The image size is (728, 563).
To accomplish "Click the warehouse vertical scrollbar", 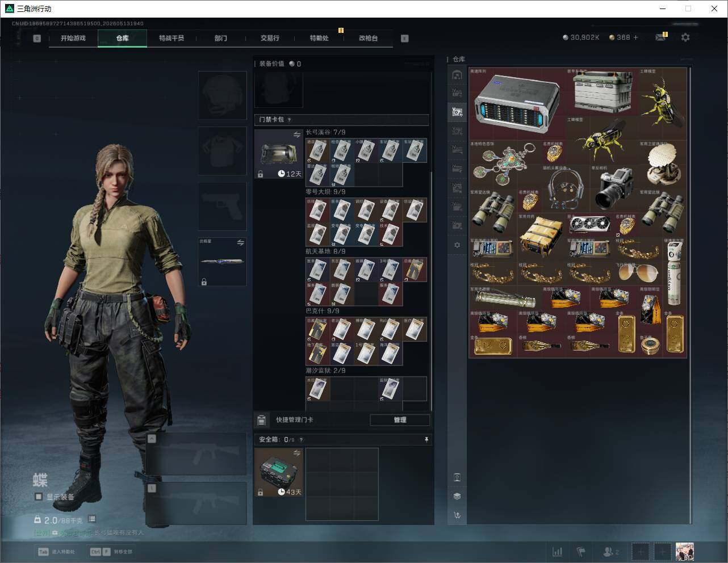I will tap(691, 295).
